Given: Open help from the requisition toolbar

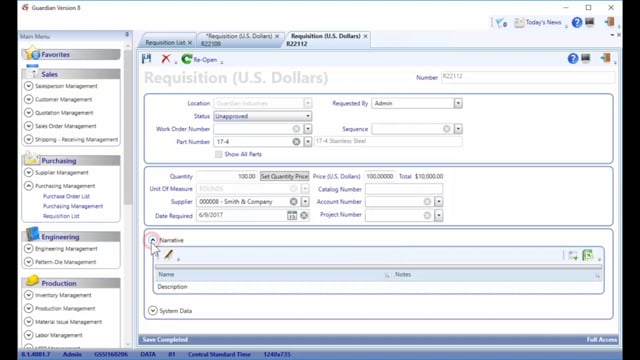Looking at the screenshot, I should coord(573,59).
